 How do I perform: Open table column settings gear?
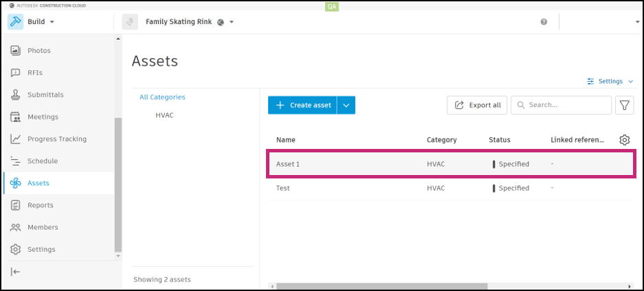[624, 140]
